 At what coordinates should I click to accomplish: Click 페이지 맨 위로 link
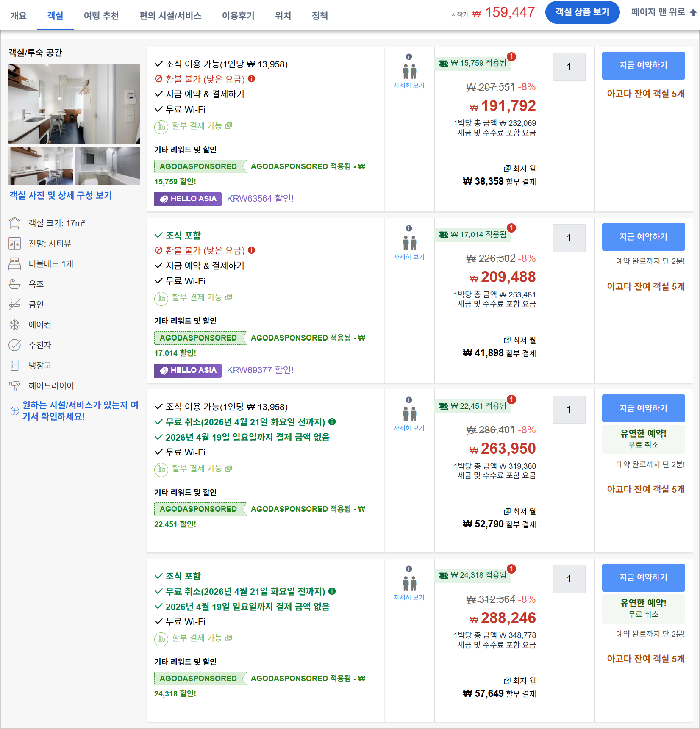pos(658,12)
